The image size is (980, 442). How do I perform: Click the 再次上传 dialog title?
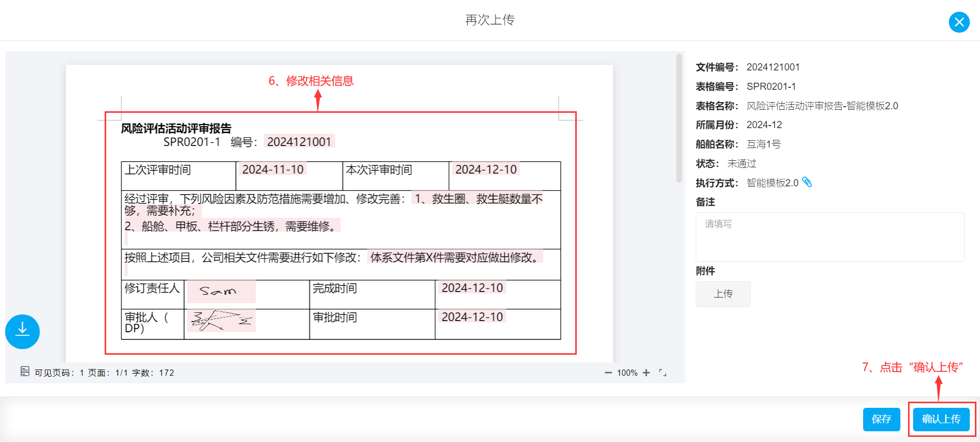490,20
